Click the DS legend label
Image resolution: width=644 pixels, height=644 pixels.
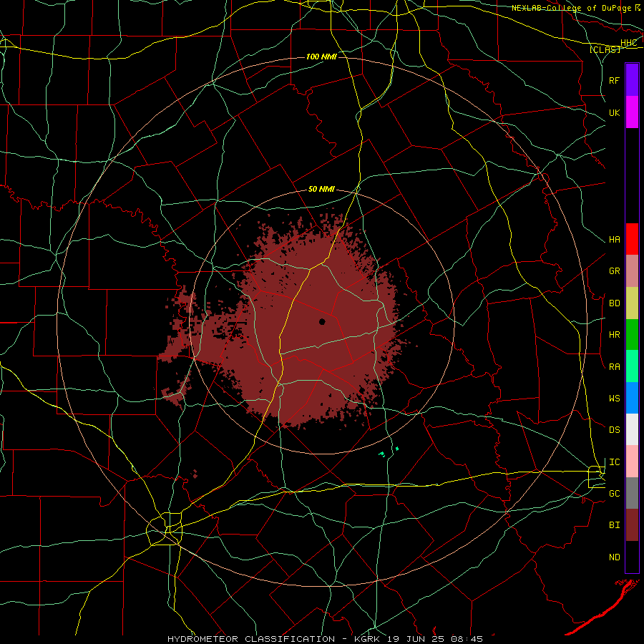(614, 430)
